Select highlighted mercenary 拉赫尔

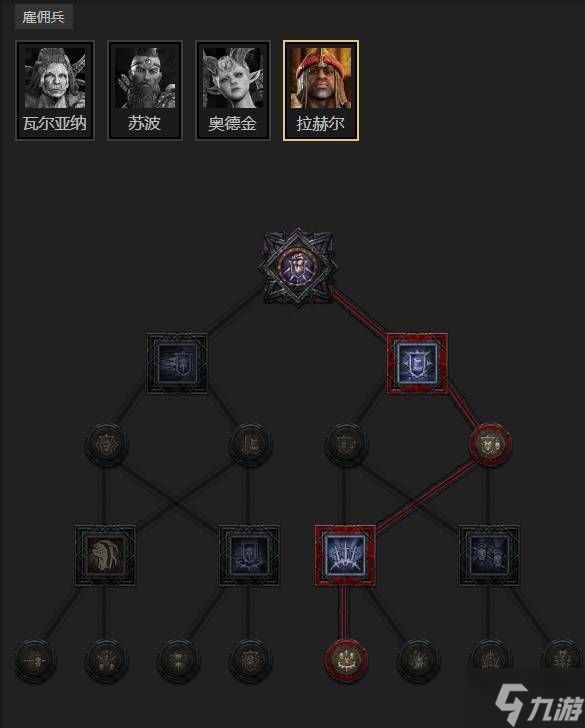pos(320,90)
